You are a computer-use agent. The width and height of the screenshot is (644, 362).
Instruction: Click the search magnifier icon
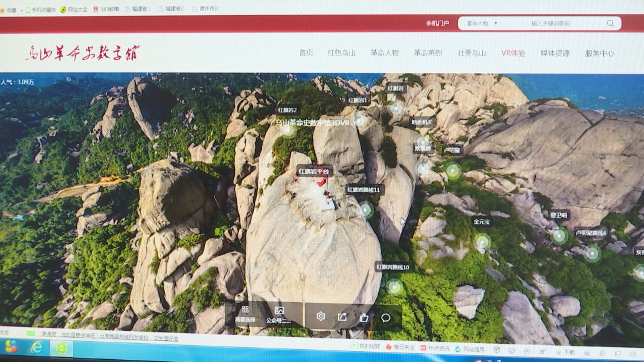click(610, 23)
